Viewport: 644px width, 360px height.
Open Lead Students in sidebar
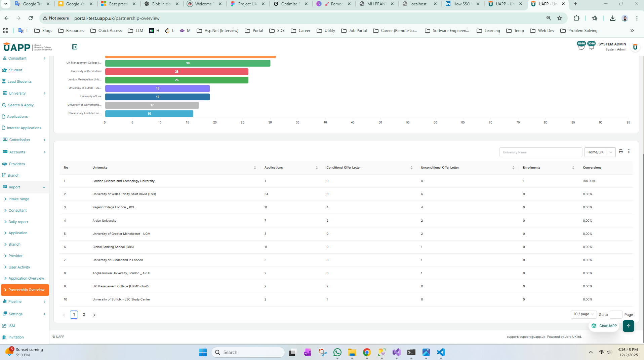19,81
